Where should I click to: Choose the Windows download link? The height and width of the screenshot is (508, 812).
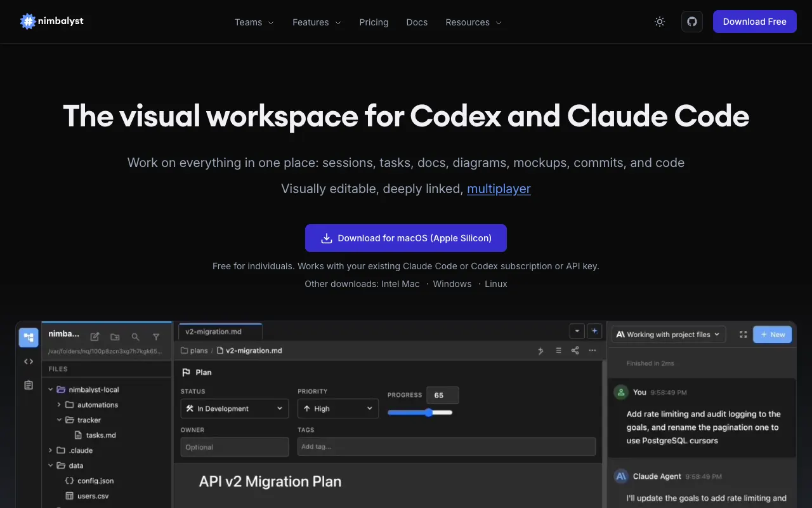point(452,284)
